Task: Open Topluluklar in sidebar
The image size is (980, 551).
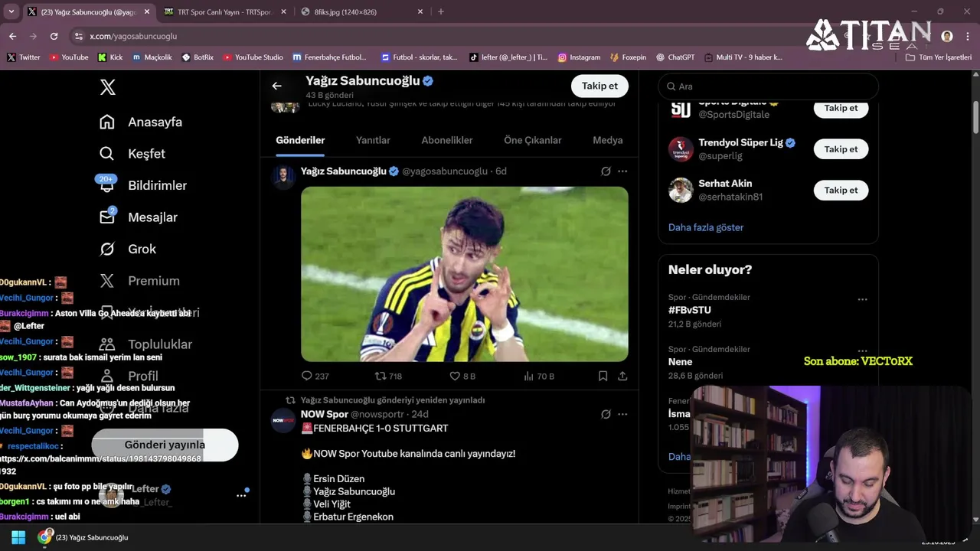Action: pos(145,344)
